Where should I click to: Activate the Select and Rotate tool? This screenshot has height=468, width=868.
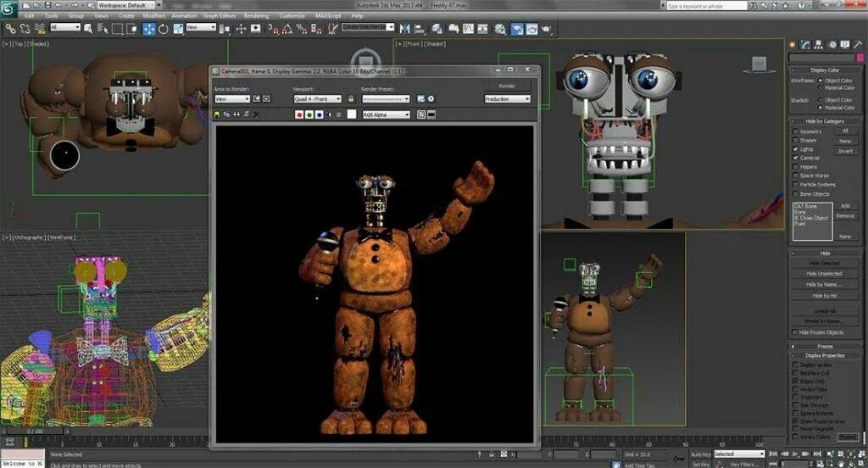[164, 29]
